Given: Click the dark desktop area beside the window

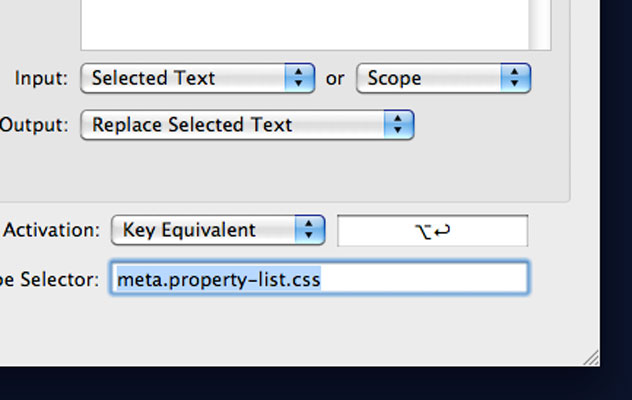Looking at the screenshot, I should pyautogui.click(x=616, y=200).
